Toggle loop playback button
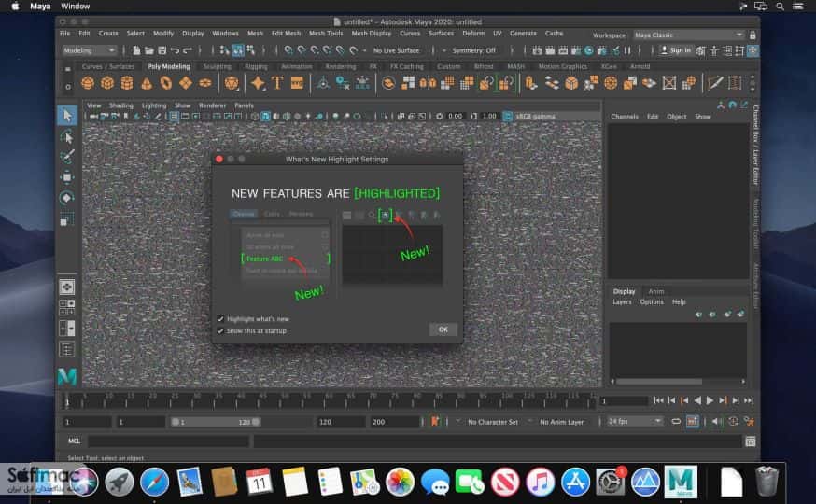This screenshot has height=504, width=816. pos(676,422)
